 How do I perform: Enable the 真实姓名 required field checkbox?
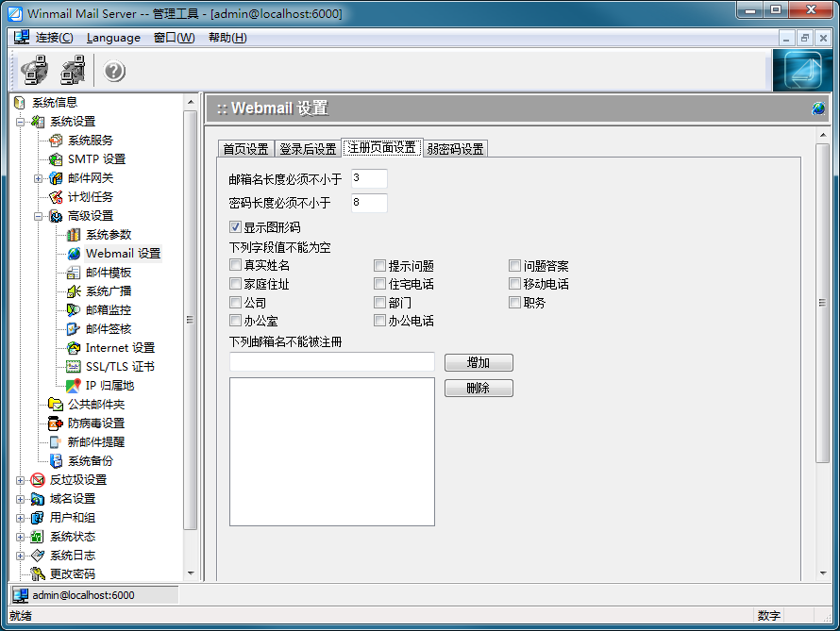coord(235,265)
